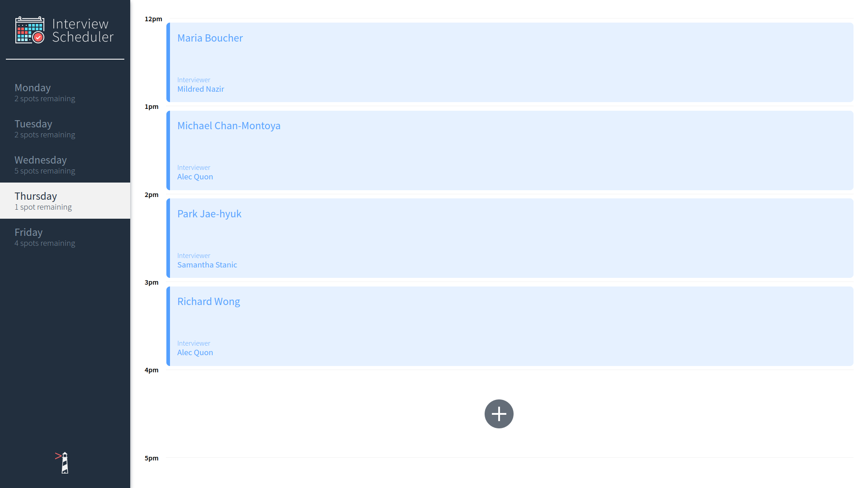Click the add appointment plus button
Image resolution: width=868 pixels, height=488 pixels.
click(499, 414)
